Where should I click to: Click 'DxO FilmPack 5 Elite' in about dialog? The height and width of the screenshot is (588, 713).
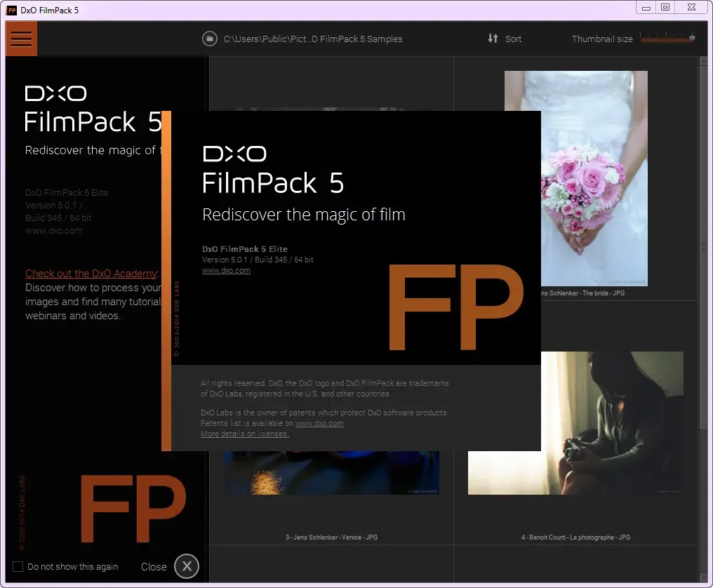(245, 249)
